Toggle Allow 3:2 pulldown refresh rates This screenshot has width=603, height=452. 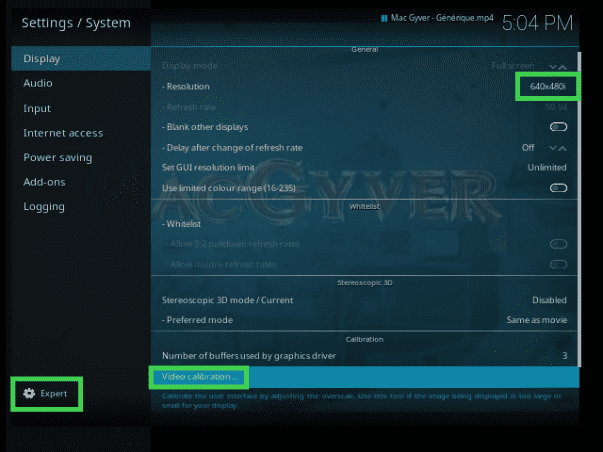[558, 244]
